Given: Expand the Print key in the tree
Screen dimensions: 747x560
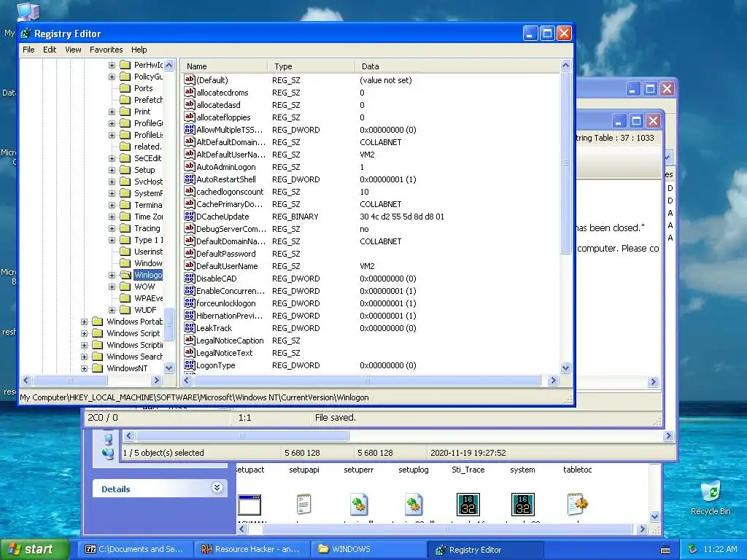Looking at the screenshot, I should coord(112,112).
